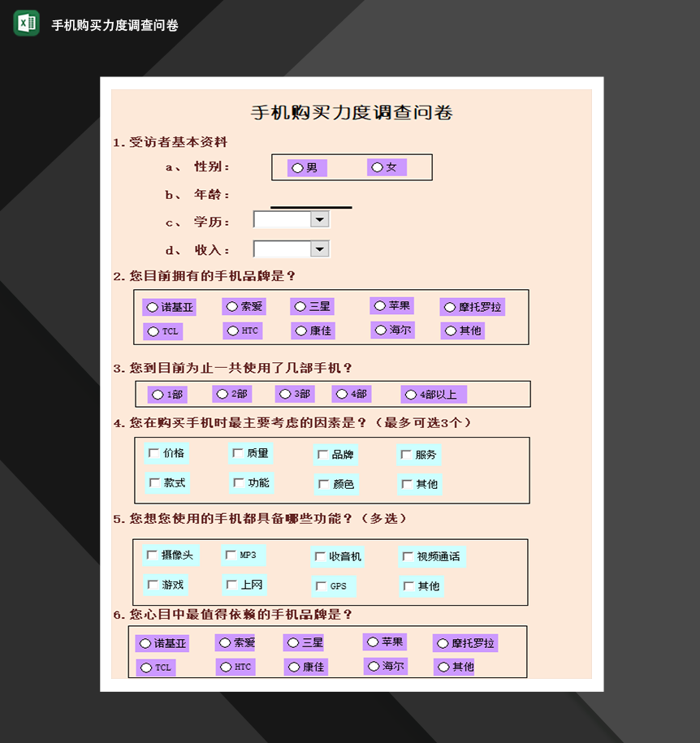Choose 1部 for phones used so far
The width and height of the screenshot is (700, 743).
click(x=159, y=394)
